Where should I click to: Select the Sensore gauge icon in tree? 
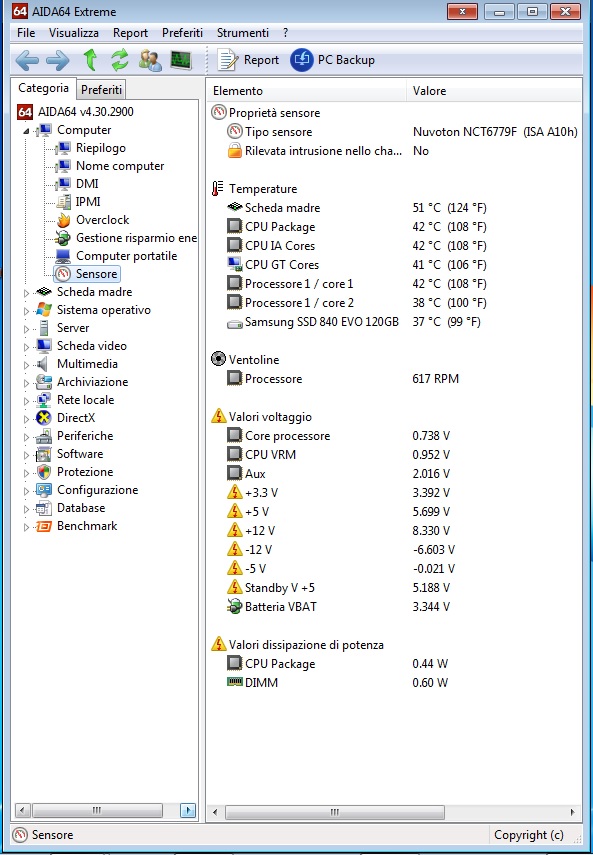click(x=64, y=274)
